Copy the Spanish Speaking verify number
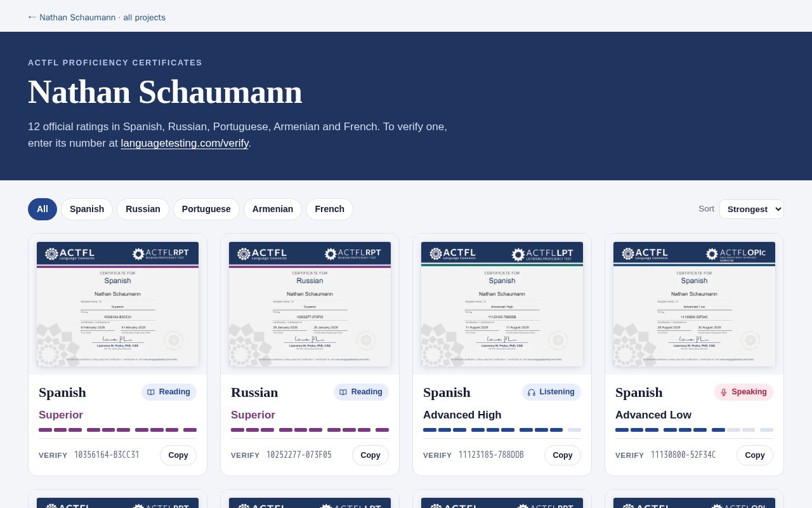Image resolution: width=812 pixels, height=508 pixels. pyautogui.click(x=755, y=455)
